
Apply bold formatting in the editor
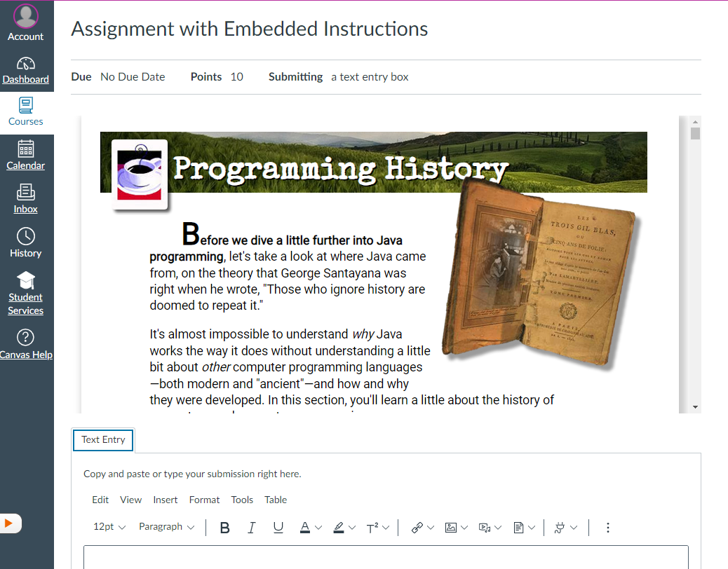pyautogui.click(x=225, y=528)
